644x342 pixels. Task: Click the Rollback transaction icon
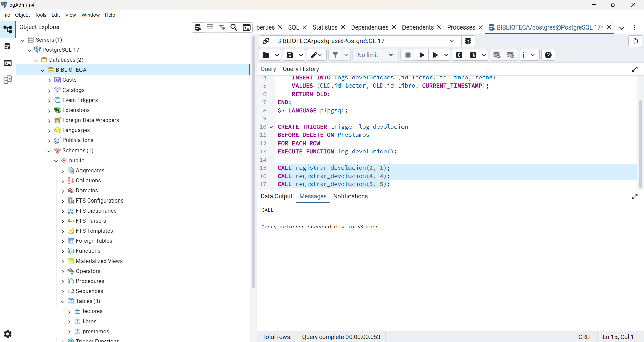pyautogui.click(x=511, y=55)
